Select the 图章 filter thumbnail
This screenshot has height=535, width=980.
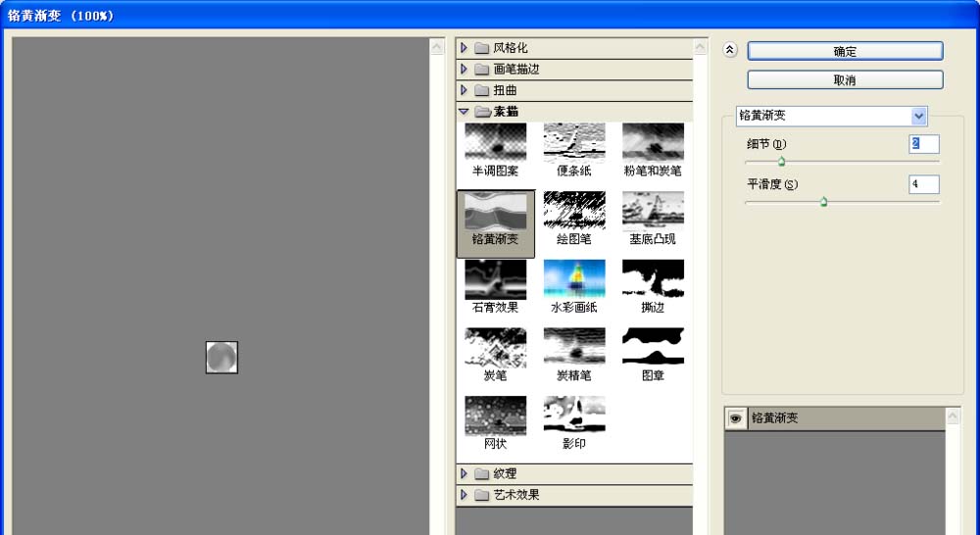click(653, 346)
